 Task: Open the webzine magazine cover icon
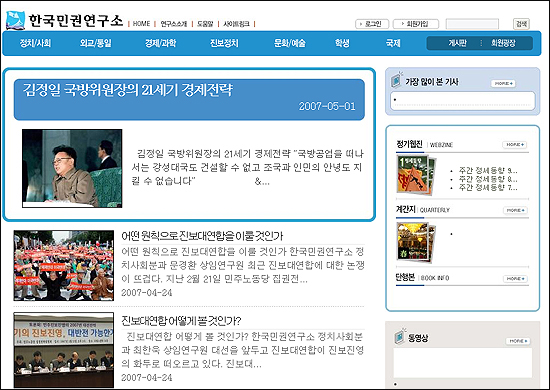(x=416, y=175)
